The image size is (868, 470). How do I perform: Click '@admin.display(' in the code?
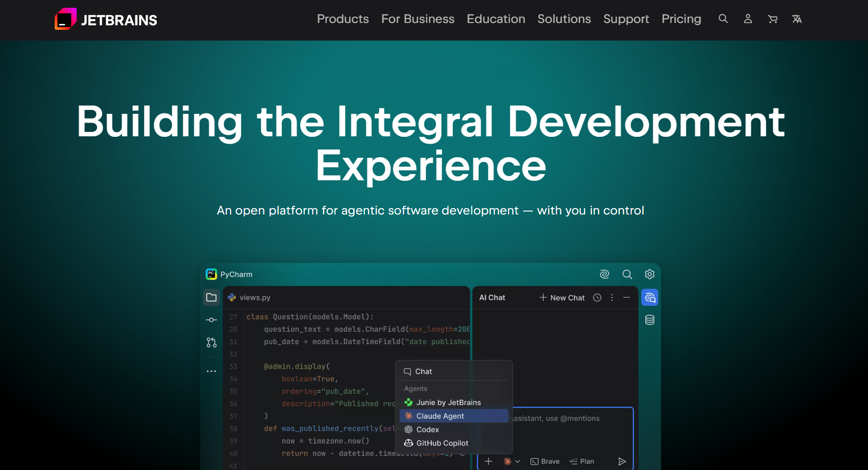297,366
